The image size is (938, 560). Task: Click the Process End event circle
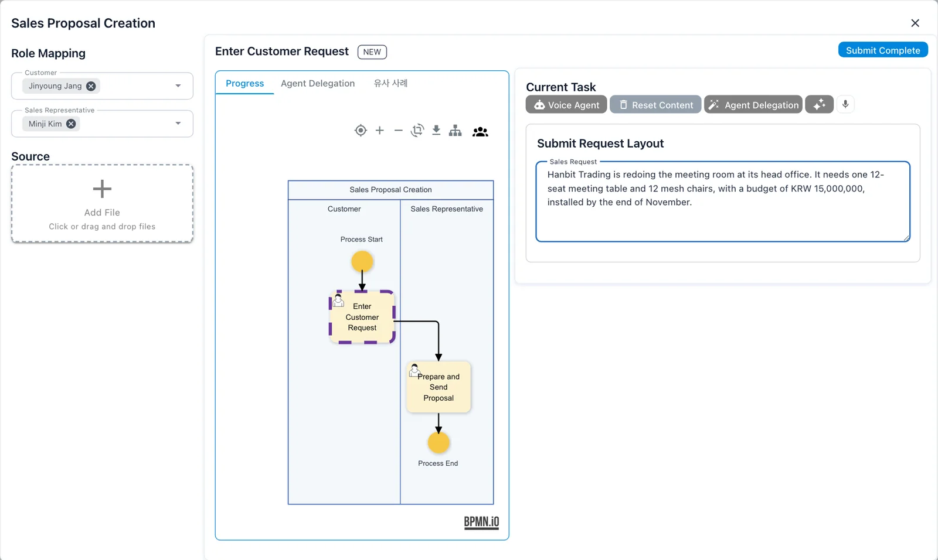(x=439, y=443)
